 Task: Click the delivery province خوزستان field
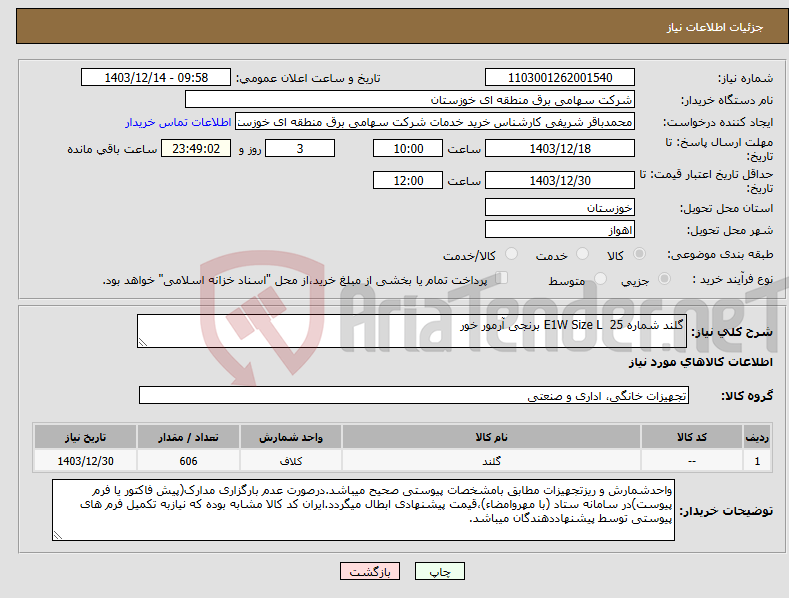(560, 207)
